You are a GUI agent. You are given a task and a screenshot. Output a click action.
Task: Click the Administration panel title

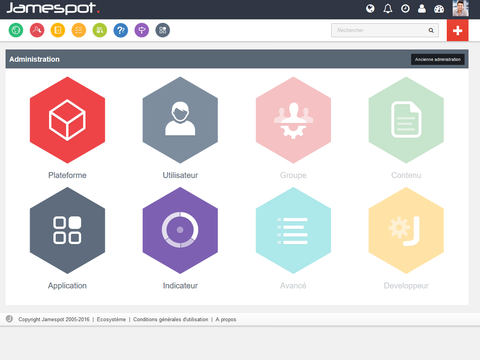click(x=34, y=59)
